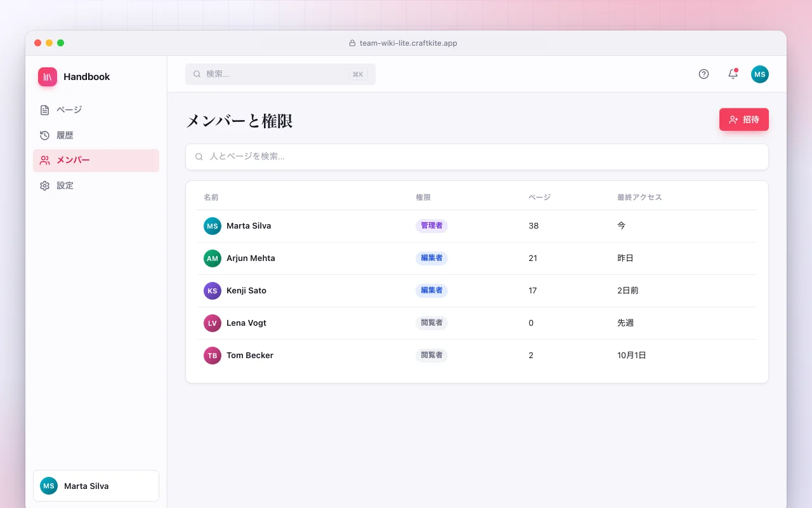Click the magnifier icon in top search

197,74
